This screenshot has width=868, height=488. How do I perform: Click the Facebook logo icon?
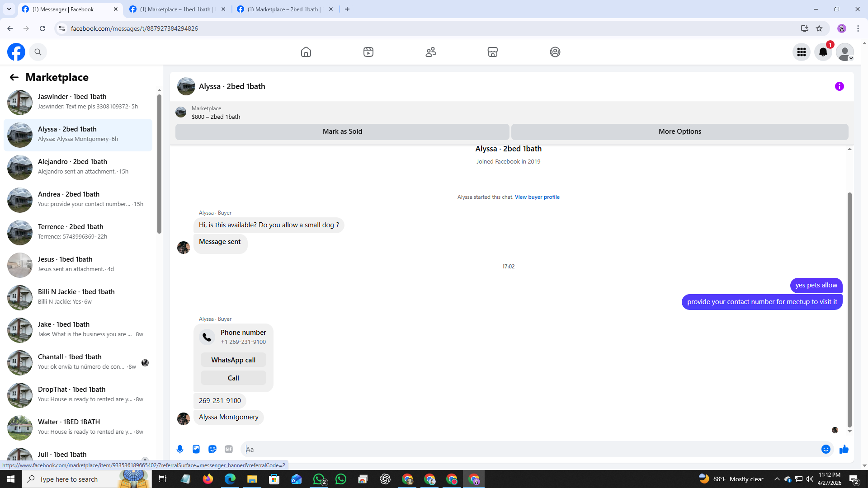point(16,52)
